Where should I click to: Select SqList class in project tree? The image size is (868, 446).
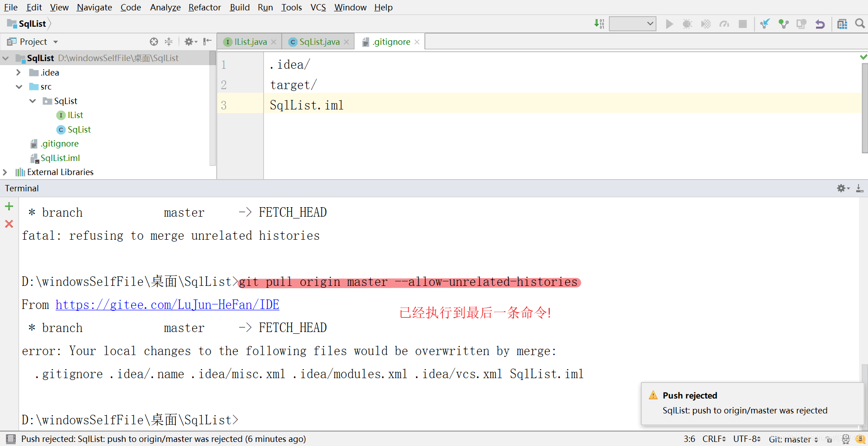(x=74, y=130)
